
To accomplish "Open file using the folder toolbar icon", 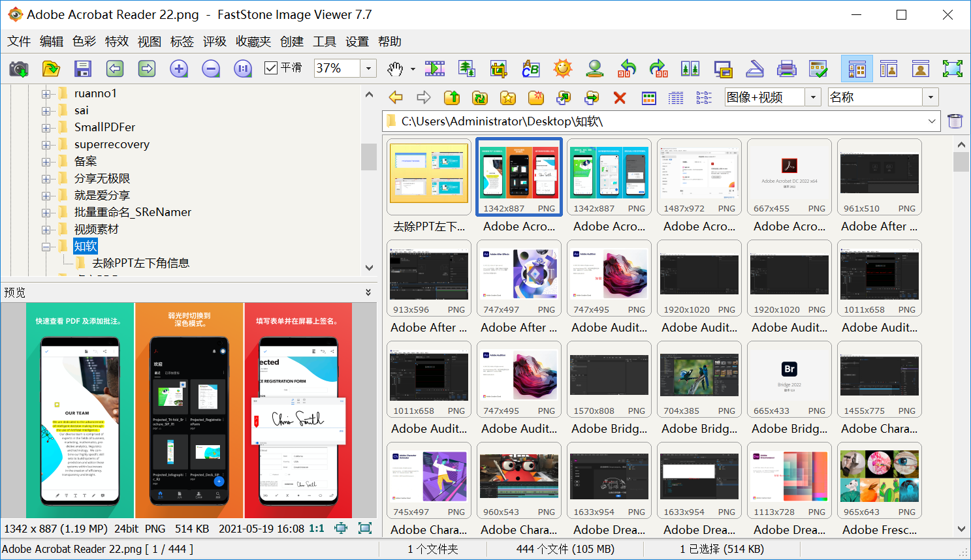I will 51,69.
